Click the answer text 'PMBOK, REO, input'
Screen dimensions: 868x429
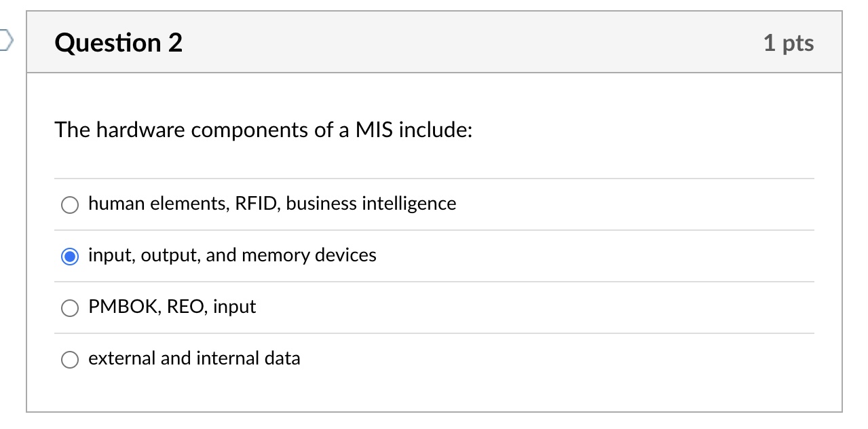[172, 307]
